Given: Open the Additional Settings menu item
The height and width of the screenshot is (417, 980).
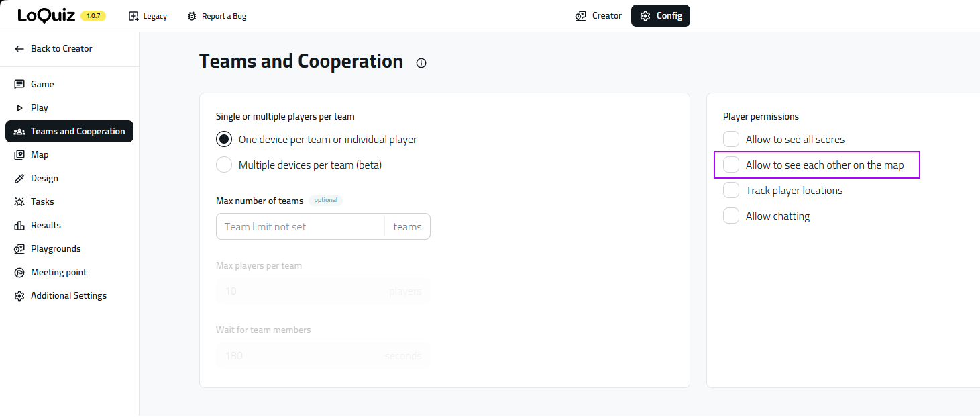Looking at the screenshot, I should [68, 296].
